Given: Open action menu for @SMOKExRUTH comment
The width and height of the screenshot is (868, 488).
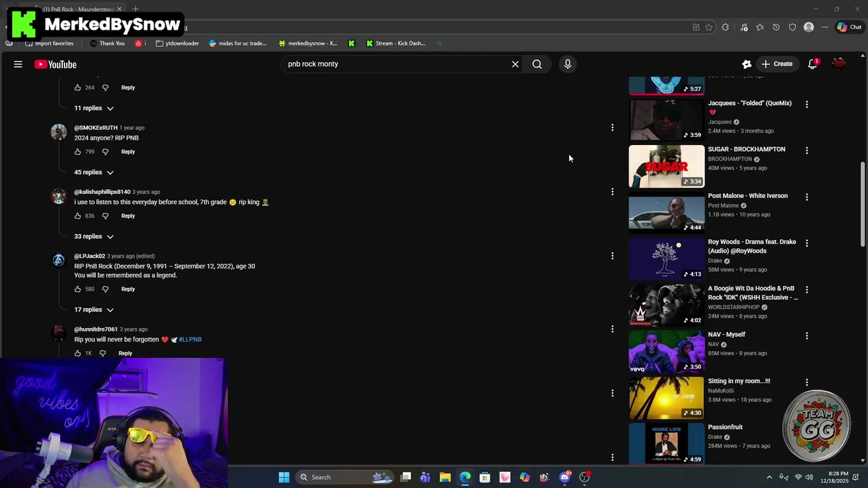Looking at the screenshot, I should (612, 127).
